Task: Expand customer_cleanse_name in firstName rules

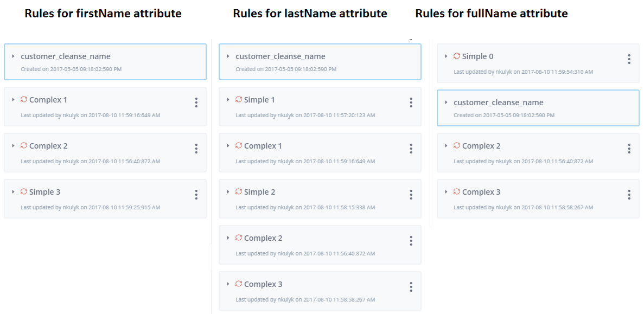Action: 13,56
